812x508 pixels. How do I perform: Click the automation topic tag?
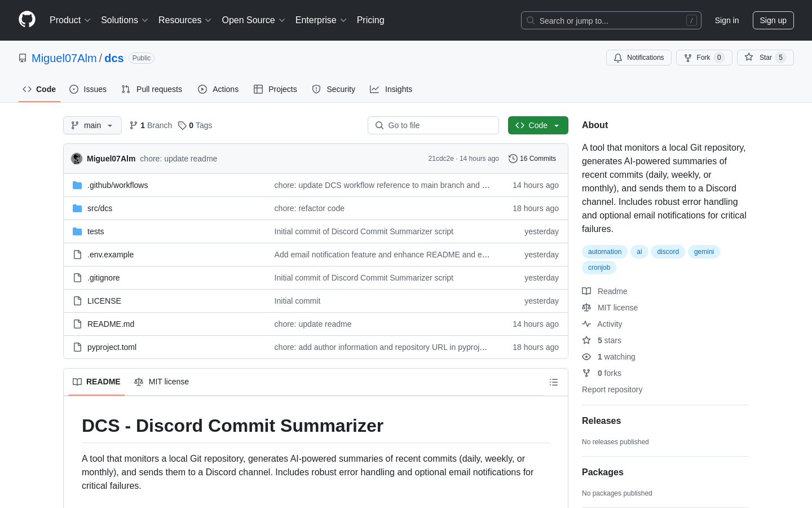point(605,252)
